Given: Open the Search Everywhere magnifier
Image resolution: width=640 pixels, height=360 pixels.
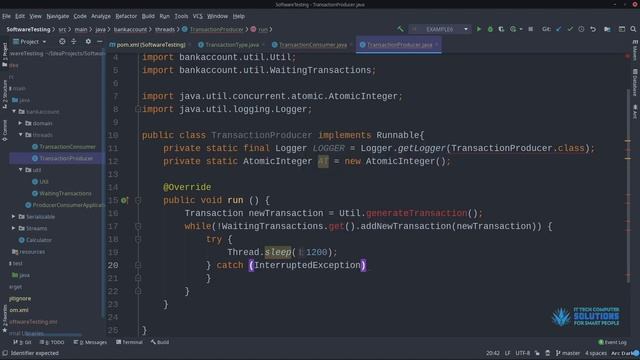Looking at the screenshot, I should (633, 29).
